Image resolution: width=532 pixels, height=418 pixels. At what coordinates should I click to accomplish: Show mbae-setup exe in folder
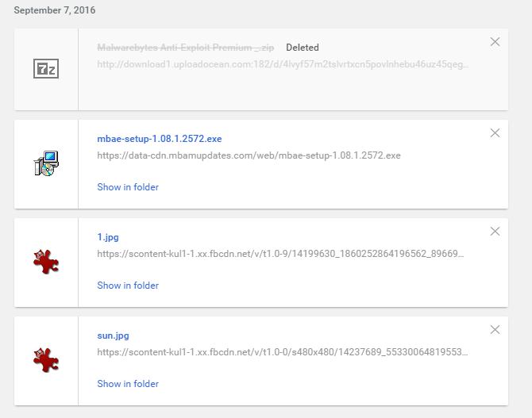point(128,187)
